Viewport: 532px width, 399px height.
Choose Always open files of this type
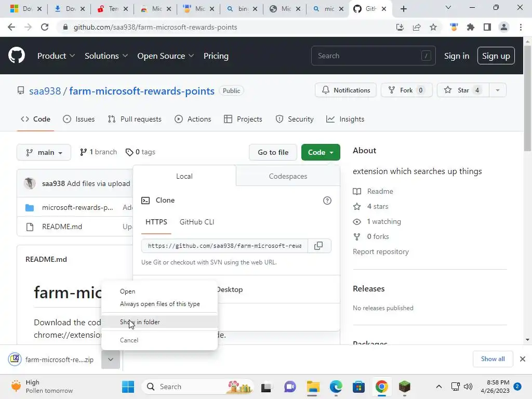click(x=159, y=304)
